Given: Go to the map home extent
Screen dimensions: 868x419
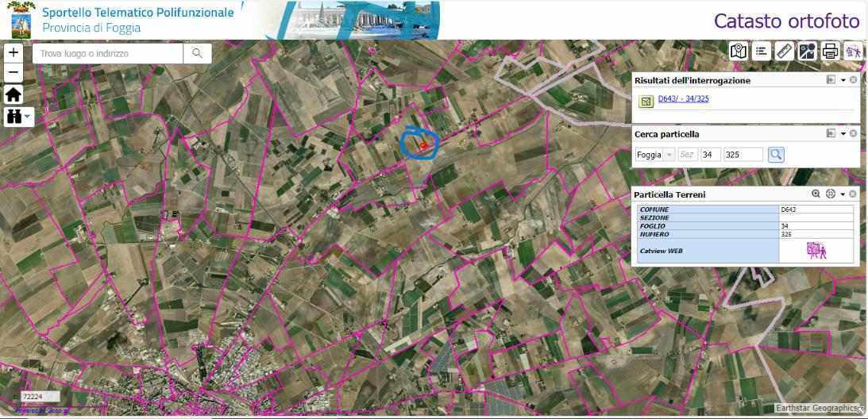Looking at the screenshot, I should [x=14, y=95].
